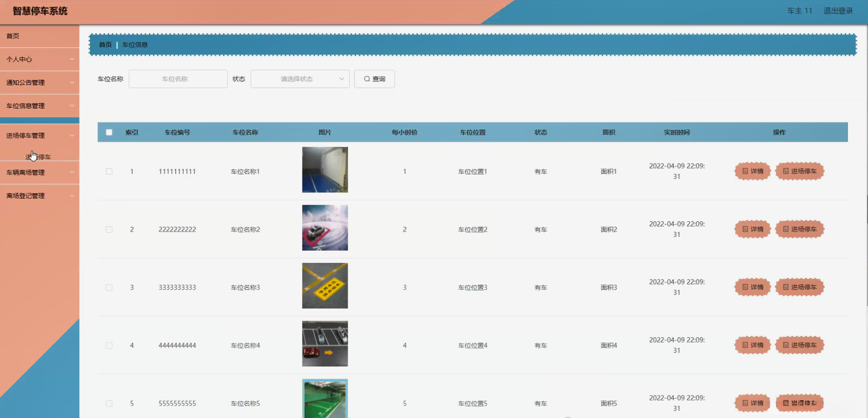This screenshot has height=418, width=868.
Task: Collapse the 进场停车管理 sidebar menu
Action: (40, 136)
